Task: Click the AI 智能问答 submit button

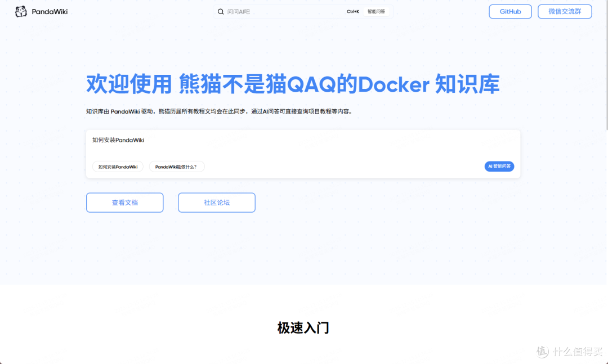Action: (x=499, y=167)
